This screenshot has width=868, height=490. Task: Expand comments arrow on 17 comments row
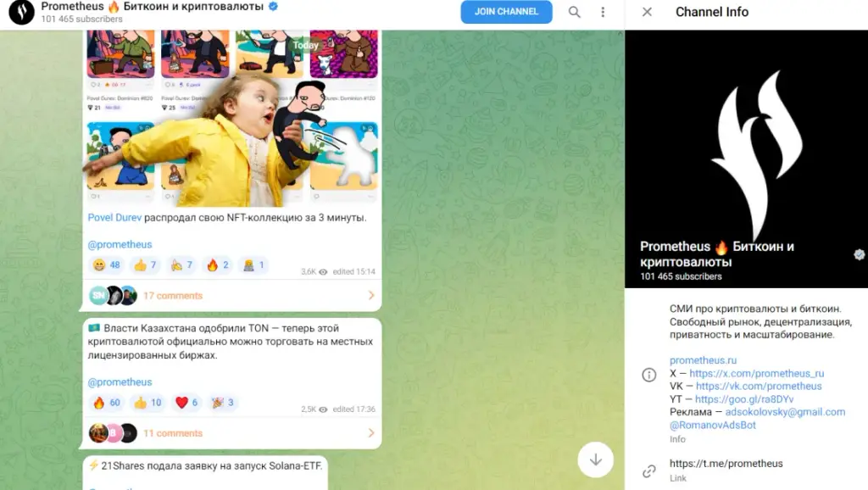371,296
